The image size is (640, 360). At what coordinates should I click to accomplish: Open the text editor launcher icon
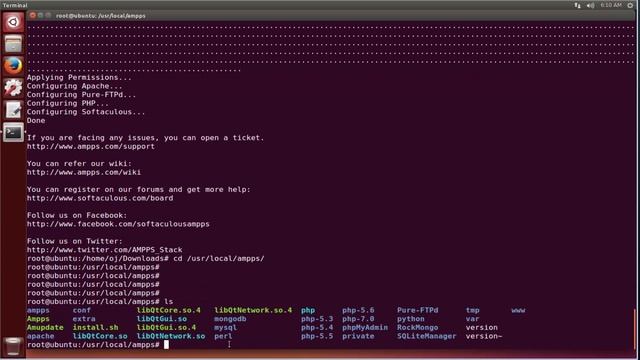point(13,110)
